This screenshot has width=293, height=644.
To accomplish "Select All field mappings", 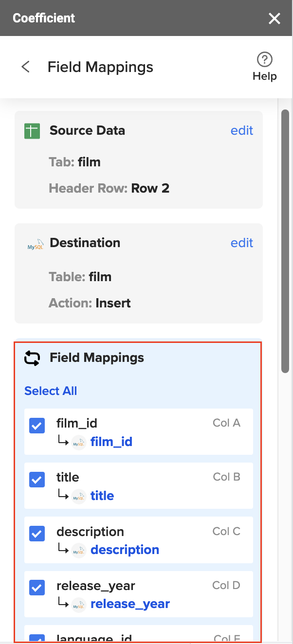I will [50, 391].
